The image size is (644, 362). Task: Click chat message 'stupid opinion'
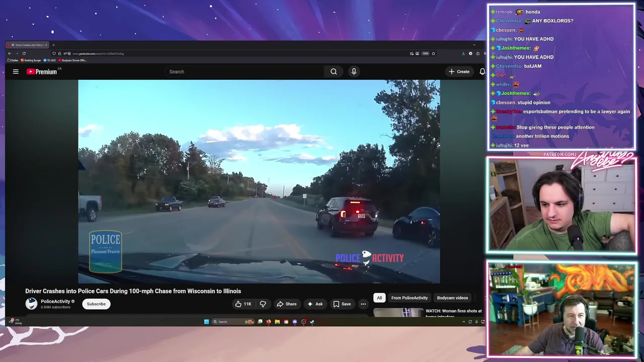tap(534, 103)
